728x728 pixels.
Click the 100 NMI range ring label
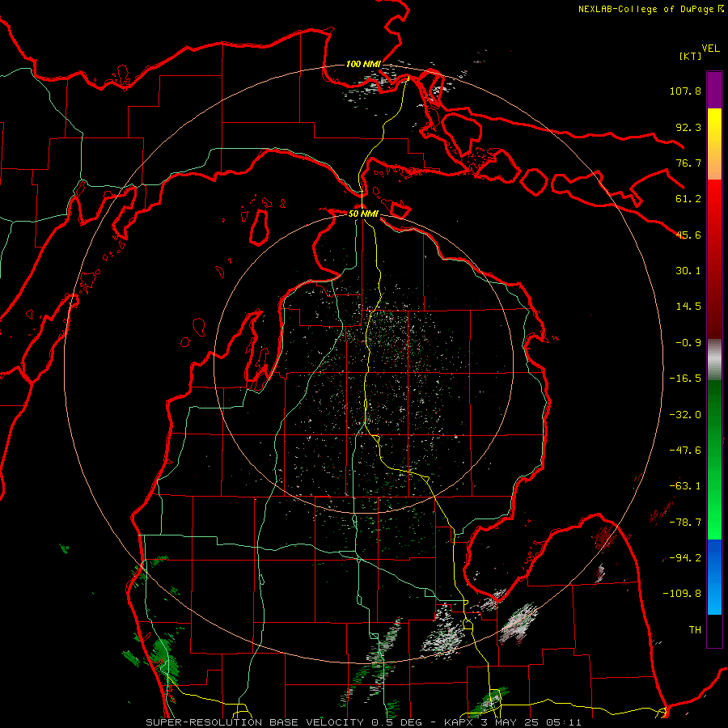click(363, 64)
